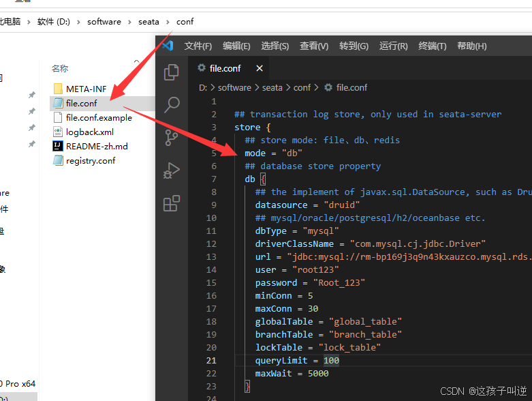The width and height of the screenshot is (532, 401).
Task: Click line number 21 in the gutter
Action: 211,361
